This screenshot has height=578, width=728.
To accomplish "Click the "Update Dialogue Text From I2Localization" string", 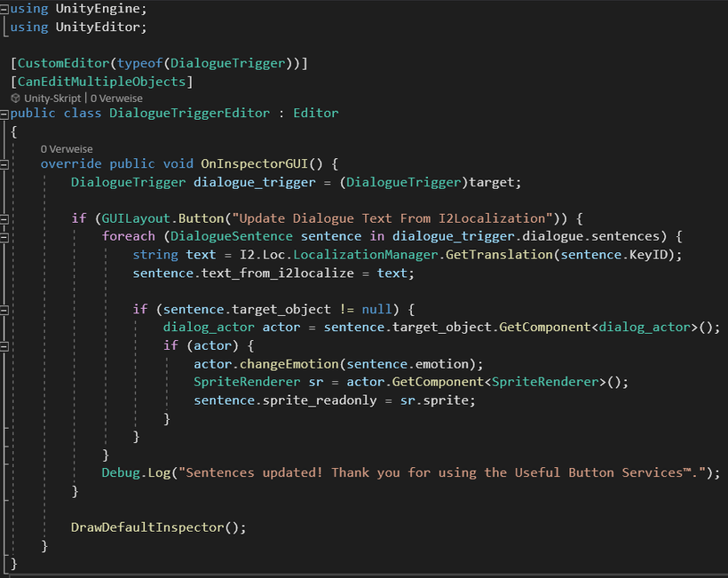I will pyautogui.click(x=392, y=218).
